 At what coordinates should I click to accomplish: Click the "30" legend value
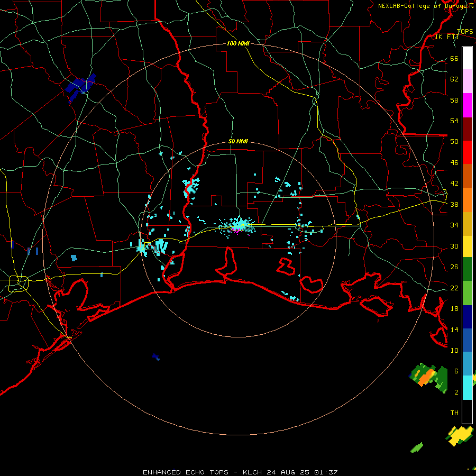[x=454, y=246]
